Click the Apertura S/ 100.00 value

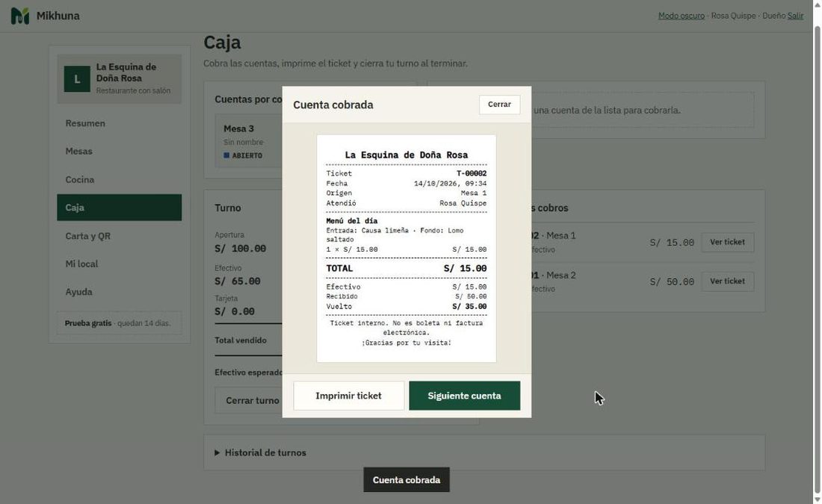(x=240, y=249)
